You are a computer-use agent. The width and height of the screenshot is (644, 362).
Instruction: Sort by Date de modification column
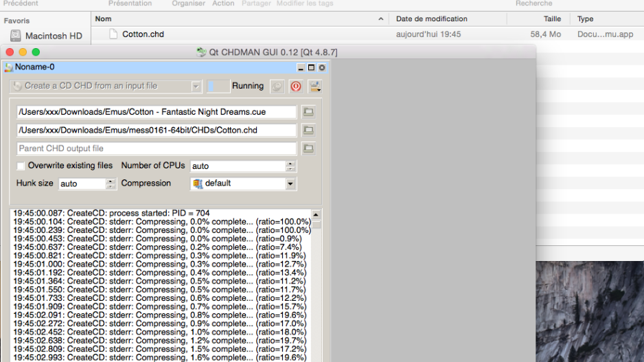tap(432, 19)
